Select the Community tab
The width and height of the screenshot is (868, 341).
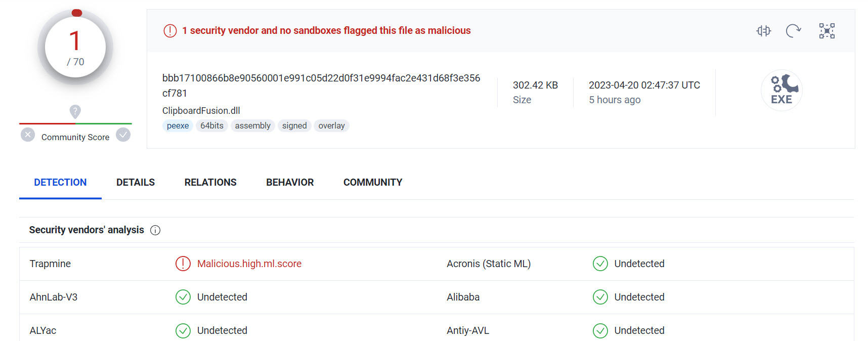373,182
